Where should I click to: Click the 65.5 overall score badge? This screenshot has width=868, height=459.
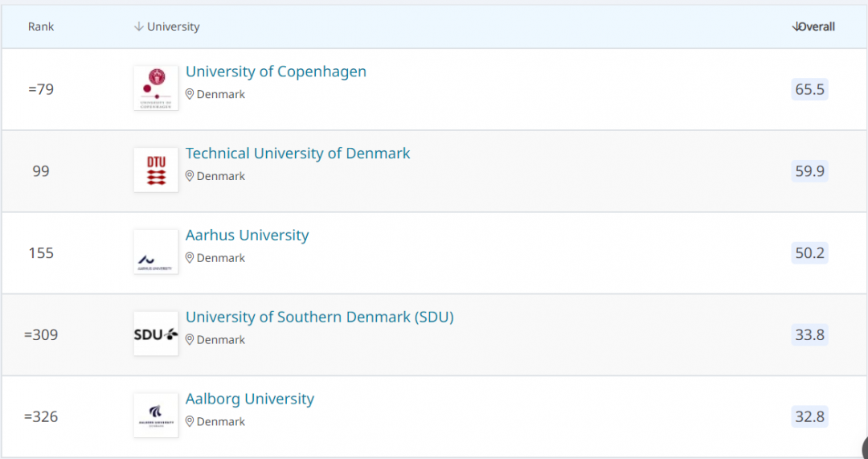(x=809, y=89)
